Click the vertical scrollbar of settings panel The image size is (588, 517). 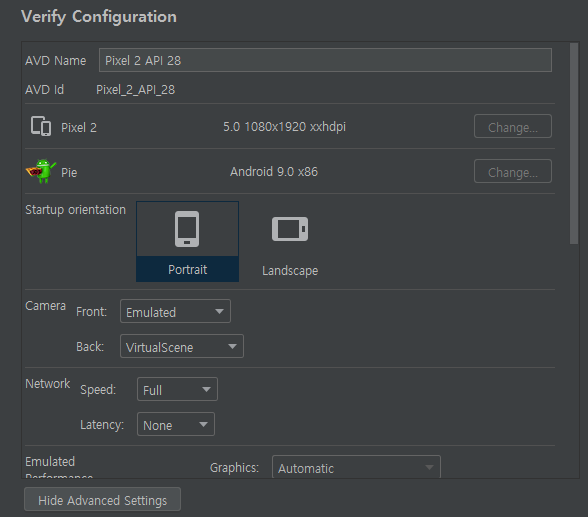coord(574,144)
